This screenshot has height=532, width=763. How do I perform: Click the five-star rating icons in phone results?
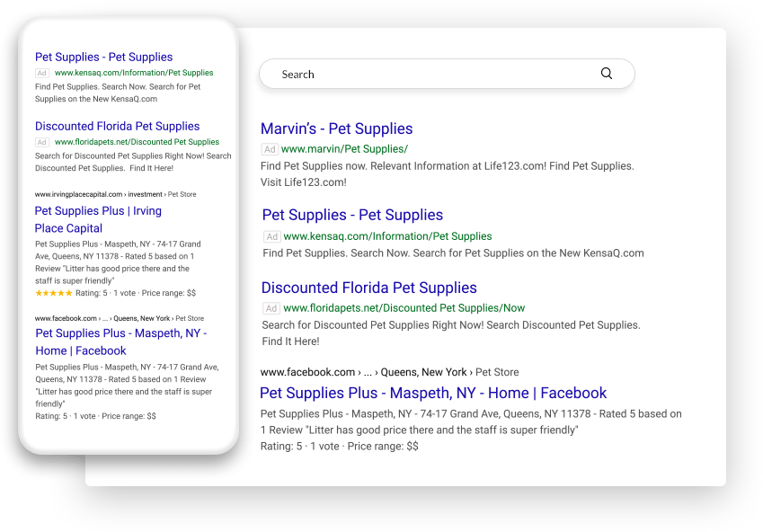click(x=54, y=293)
